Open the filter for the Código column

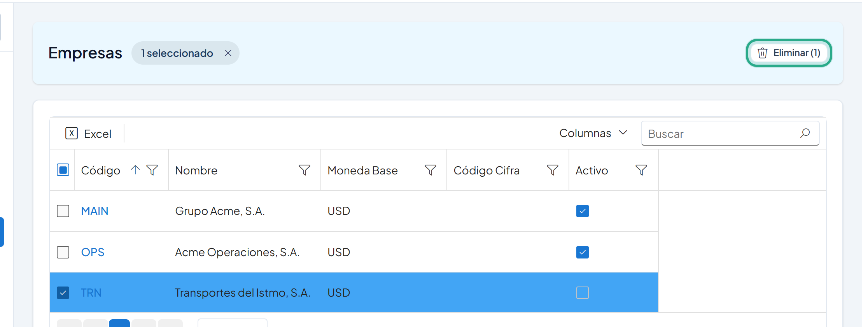tap(152, 170)
